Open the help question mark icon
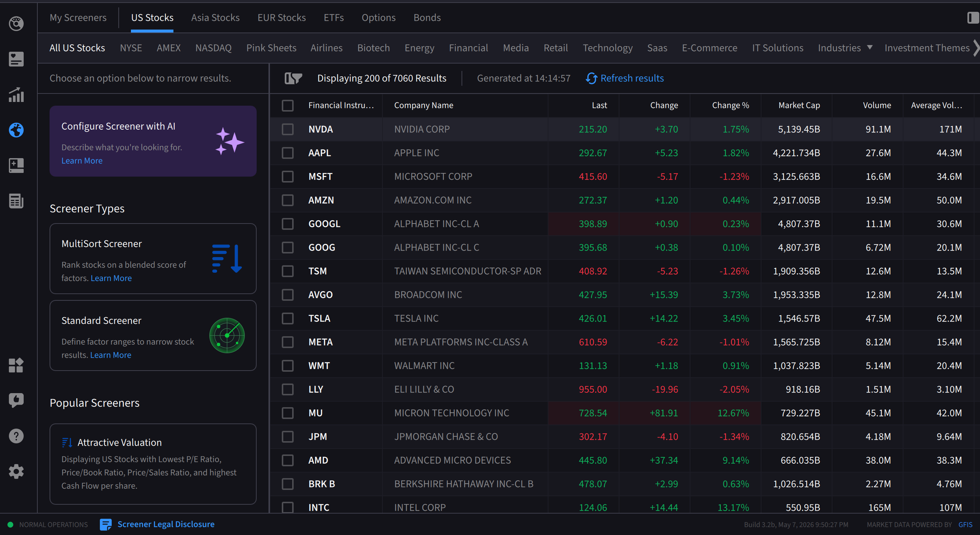 tap(16, 436)
